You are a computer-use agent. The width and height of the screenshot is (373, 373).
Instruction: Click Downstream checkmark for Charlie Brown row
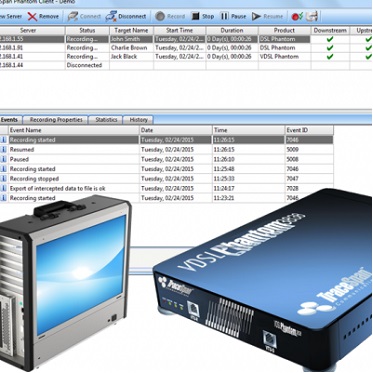coord(330,48)
